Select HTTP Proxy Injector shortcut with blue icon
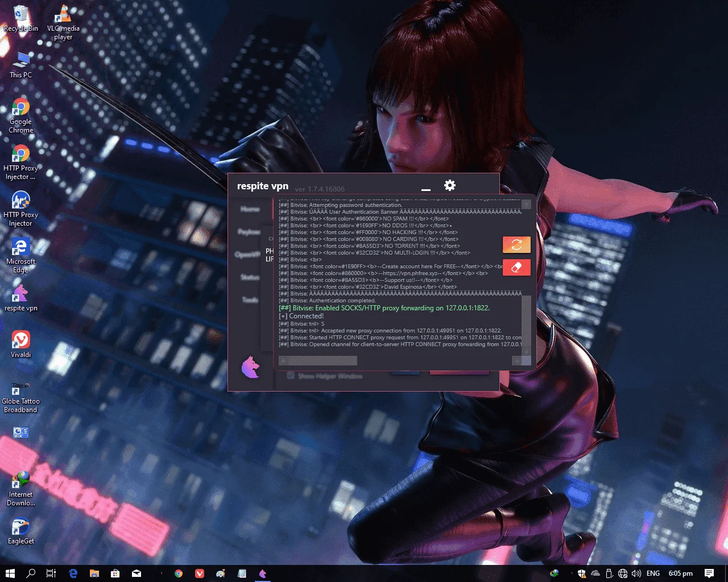 20,209
